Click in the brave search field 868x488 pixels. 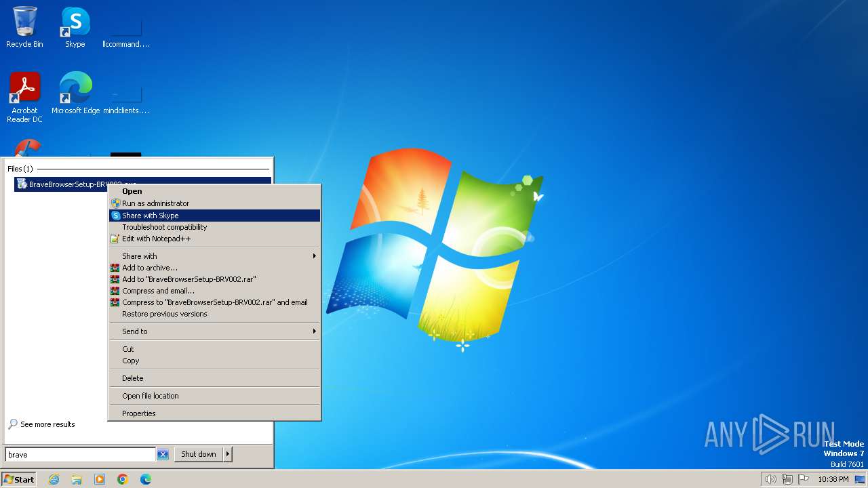click(80, 454)
